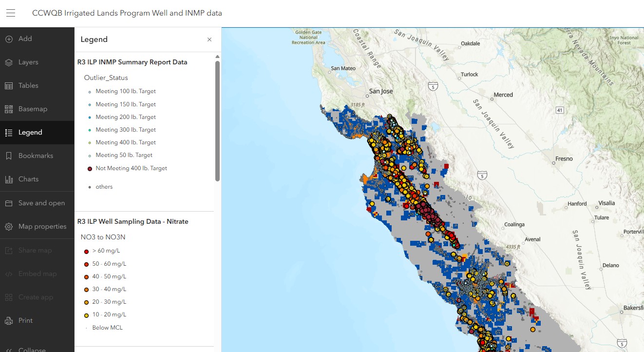
Task: Close the Legend panel
Action: (x=209, y=39)
